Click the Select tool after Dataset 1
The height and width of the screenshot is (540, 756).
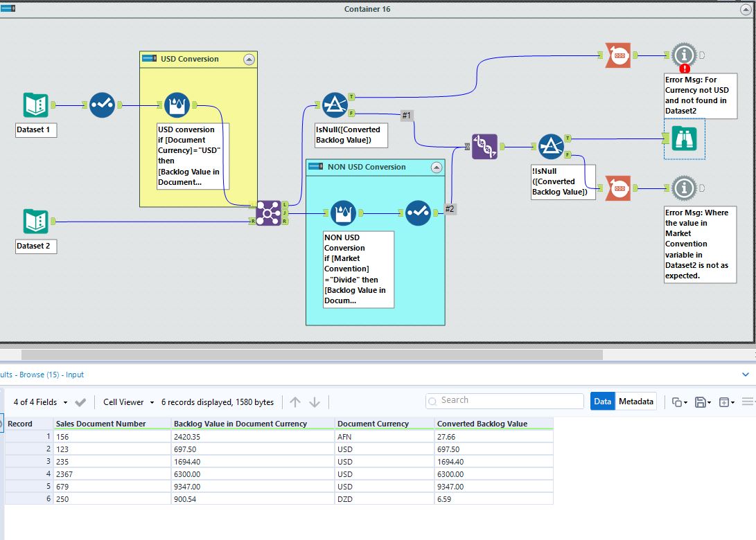pyautogui.click(x=102, y=104)
